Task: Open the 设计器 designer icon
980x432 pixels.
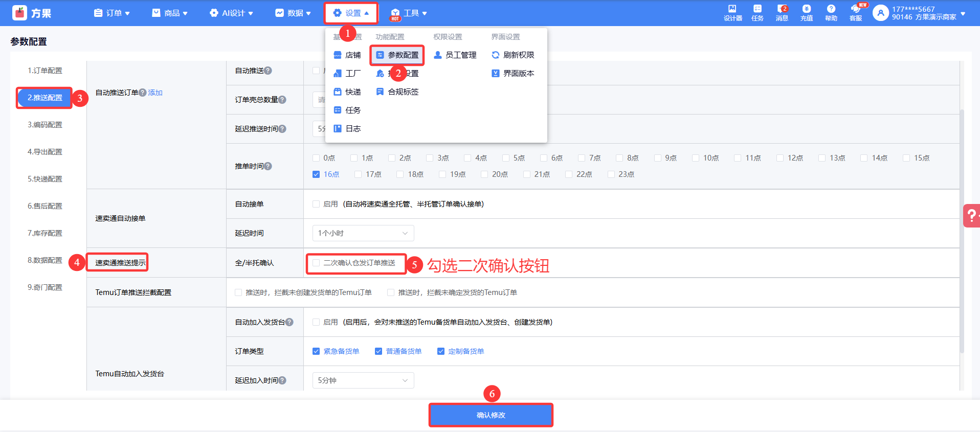Action: coord(732,13)
